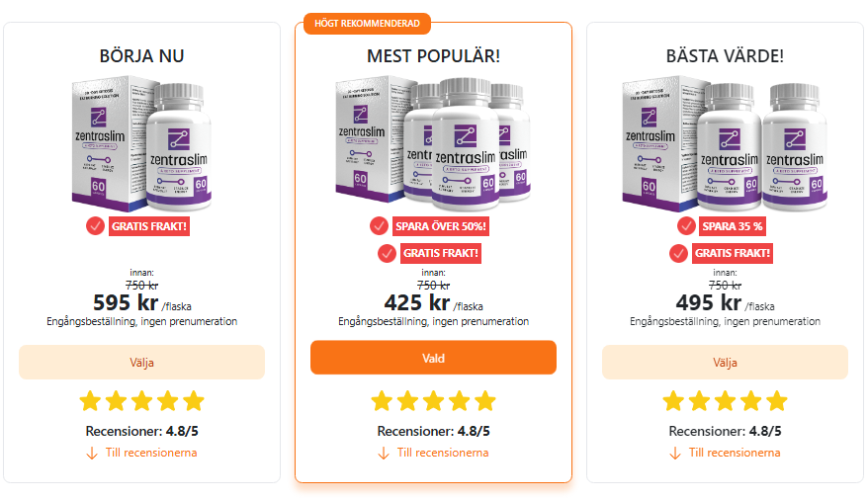Click the SPARA ÖVER 50%! label
Image resolution: width=868 pixels, height=501 pixels.
(441, 226)
